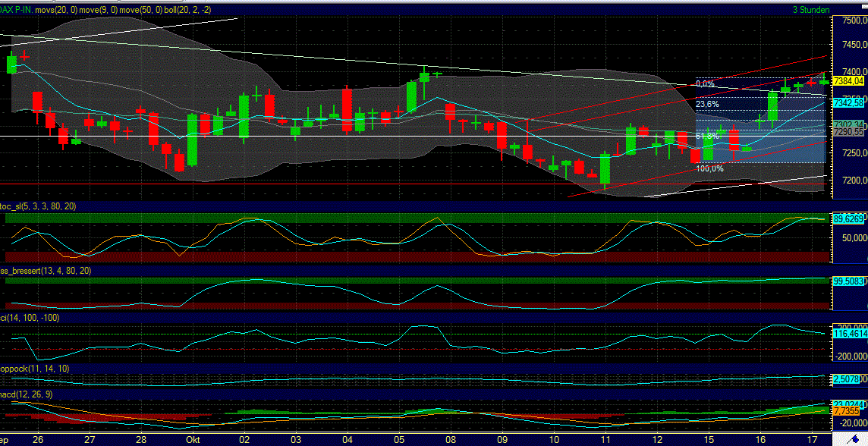Image resolution: width=868 pixels, height=446 pixels.
Task: Click the Okt label on the date axis
Action: pyautogui.click(x=192, y=439)
